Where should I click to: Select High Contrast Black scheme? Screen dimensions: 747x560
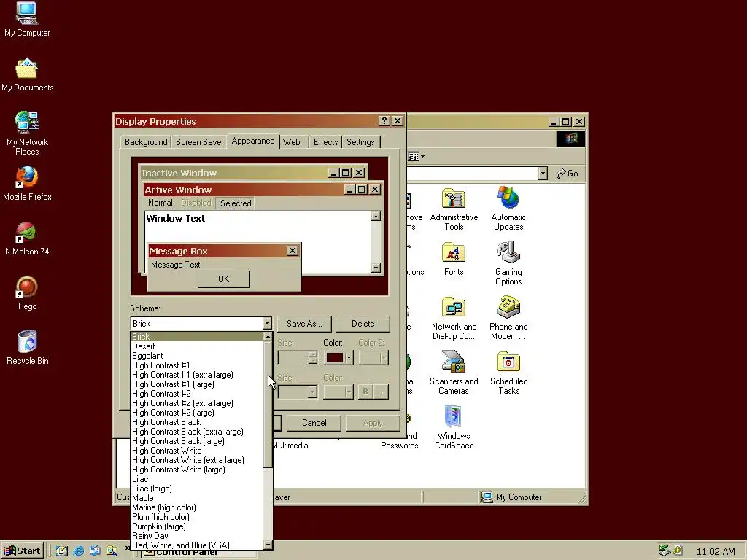pyautogui.click(x=197, y=422)
